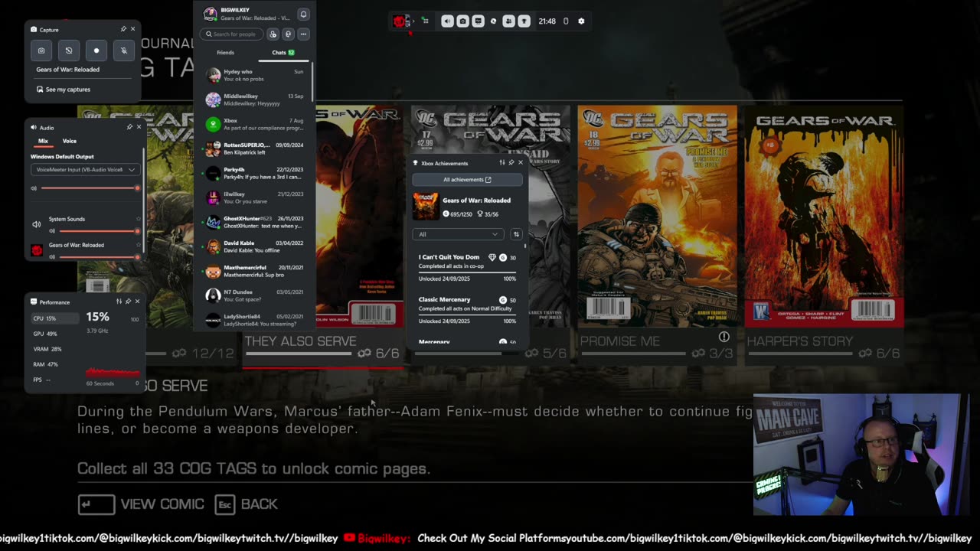This screenshot has height=551, width=980.
Task: Adjust Gears of War: Reloaded volume slider
Action: pyautogui.click(x=98, y=256)
